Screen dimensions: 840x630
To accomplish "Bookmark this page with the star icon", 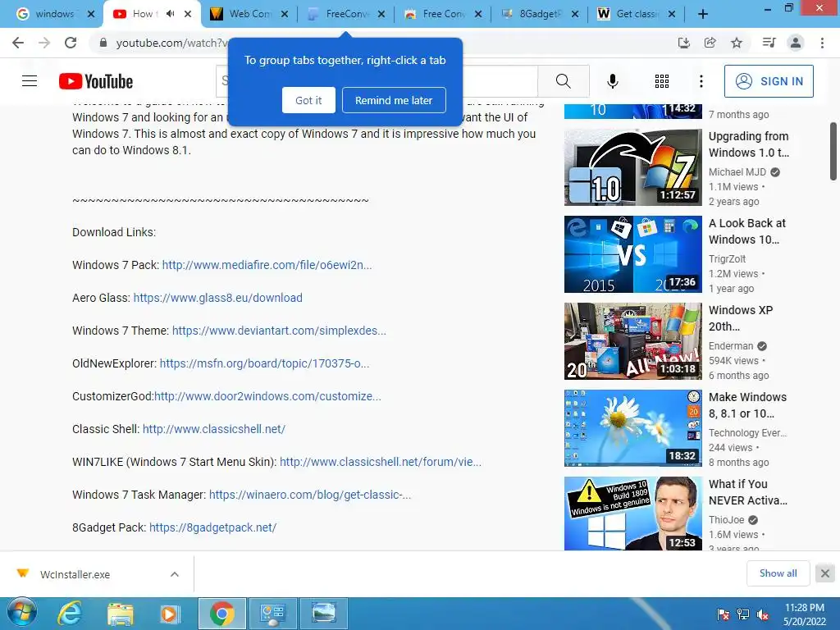I will (737, 43).
